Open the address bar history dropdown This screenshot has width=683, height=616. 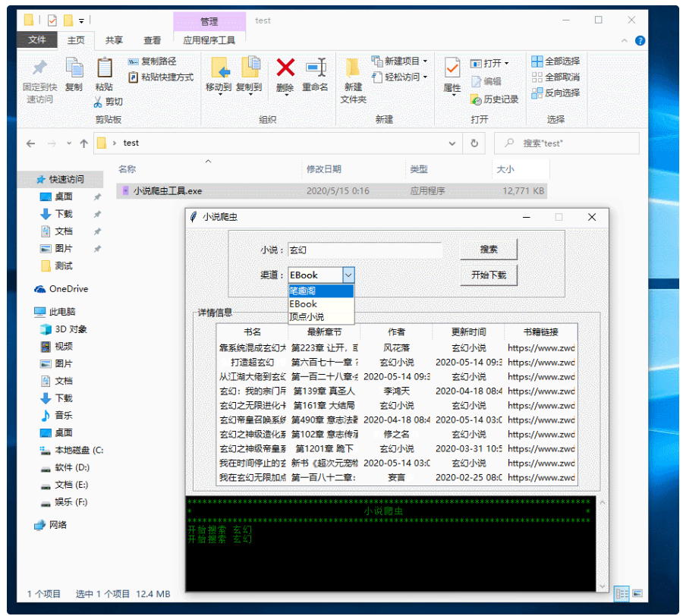point(452,143)
